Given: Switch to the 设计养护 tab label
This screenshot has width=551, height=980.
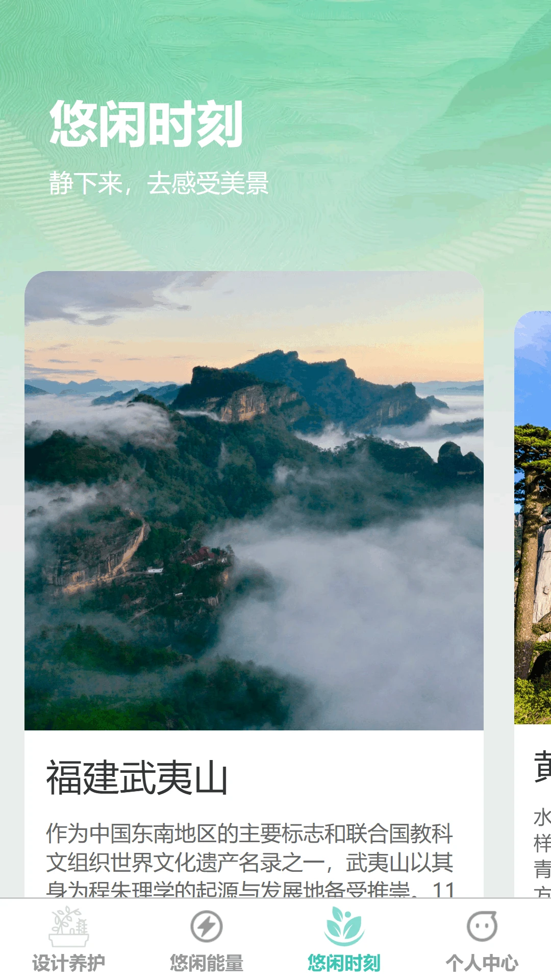Looking at the screenshot, I should click(x=69, y=963).
